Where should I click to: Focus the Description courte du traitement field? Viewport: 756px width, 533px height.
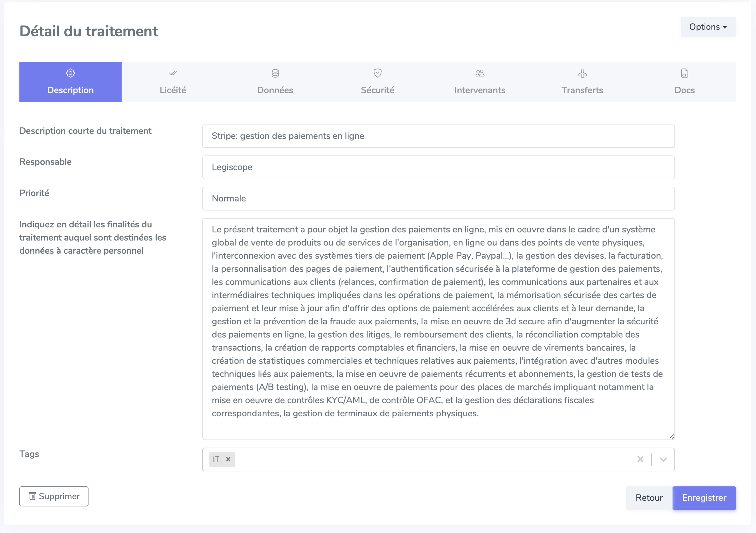tap(439, 136)
